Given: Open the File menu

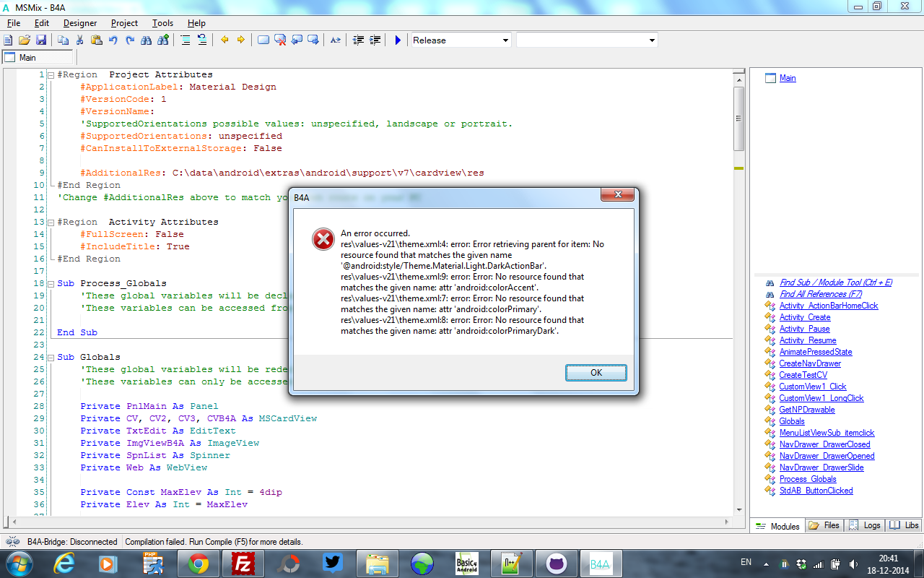Looking at the screenshot, I should (x=13, y=23).
